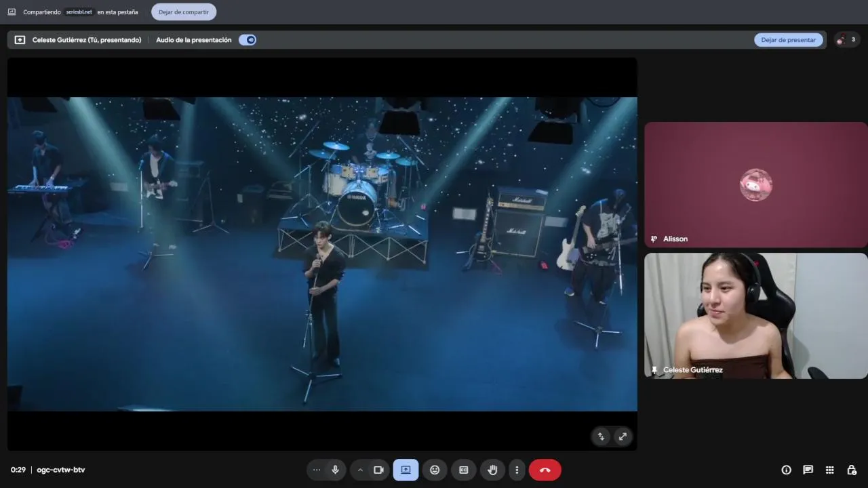Click presentation screen icon beside Celeste Gutiérrez
This screenshot has height=488, width=868.
tap(20, 40)
